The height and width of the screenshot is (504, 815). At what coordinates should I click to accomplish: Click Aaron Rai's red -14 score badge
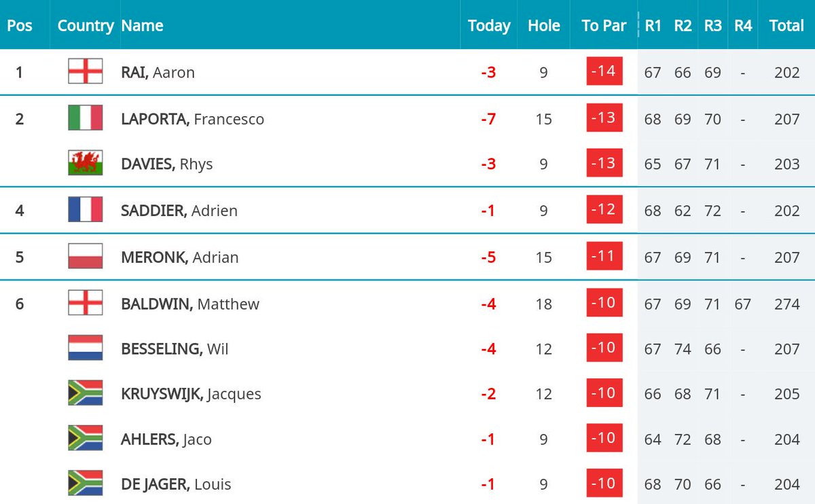point(604,71)
